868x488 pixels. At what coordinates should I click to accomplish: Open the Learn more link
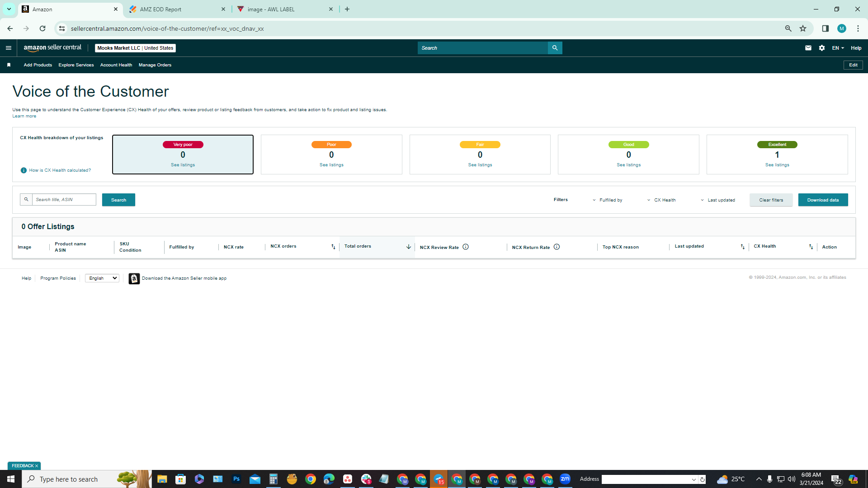click(24, 116)
